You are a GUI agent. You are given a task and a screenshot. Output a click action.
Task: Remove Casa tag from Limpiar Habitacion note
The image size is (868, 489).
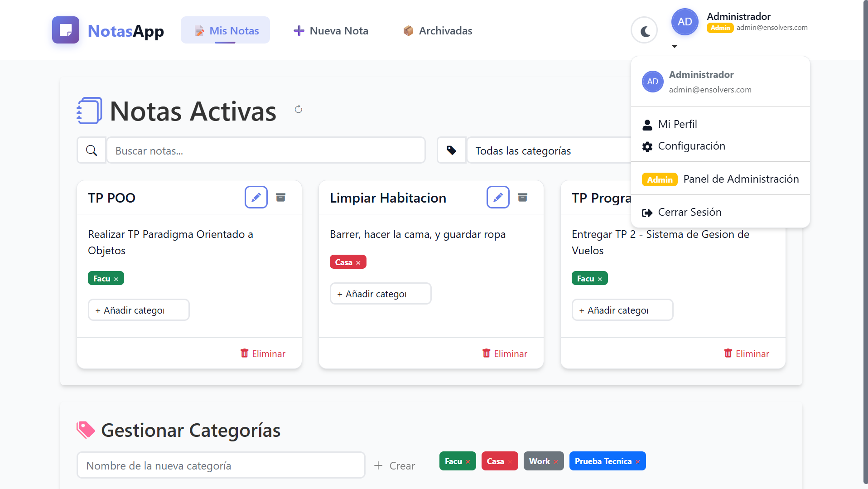pos(358,263)
